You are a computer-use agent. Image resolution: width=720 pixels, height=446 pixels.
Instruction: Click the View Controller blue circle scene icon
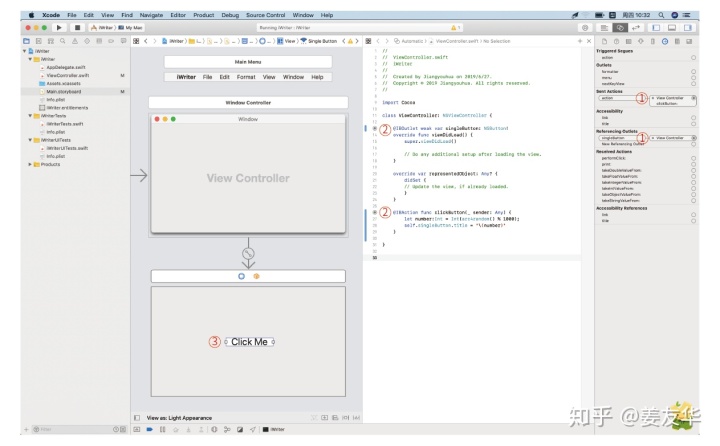pos(241,276)
